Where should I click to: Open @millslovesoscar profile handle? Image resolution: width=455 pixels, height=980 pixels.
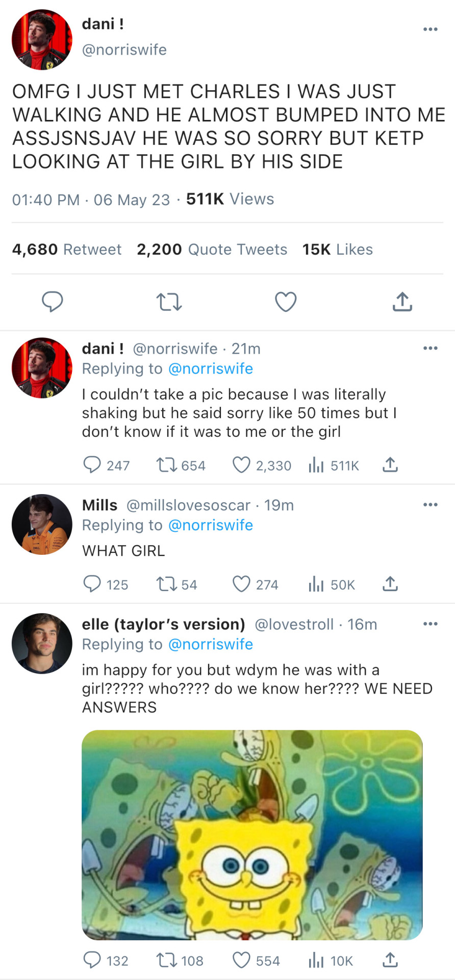(188, 505)
